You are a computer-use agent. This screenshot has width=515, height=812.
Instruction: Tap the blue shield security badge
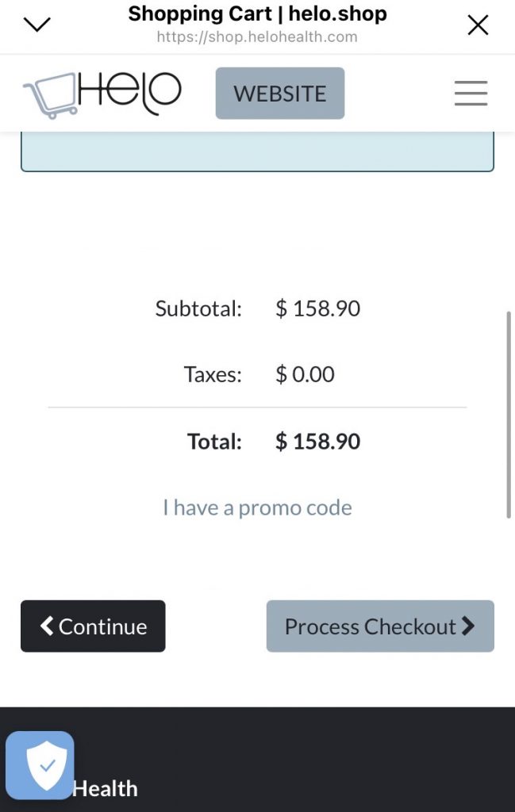(x=40, y=764)
